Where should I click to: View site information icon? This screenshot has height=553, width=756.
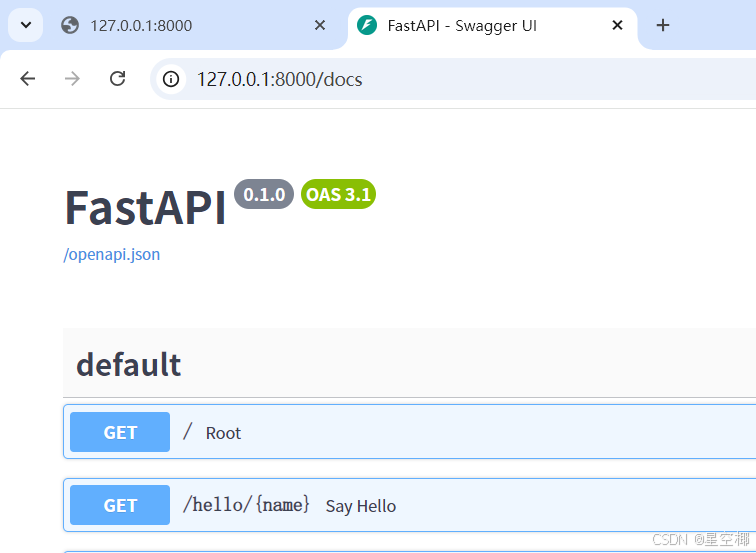point(171,79)
